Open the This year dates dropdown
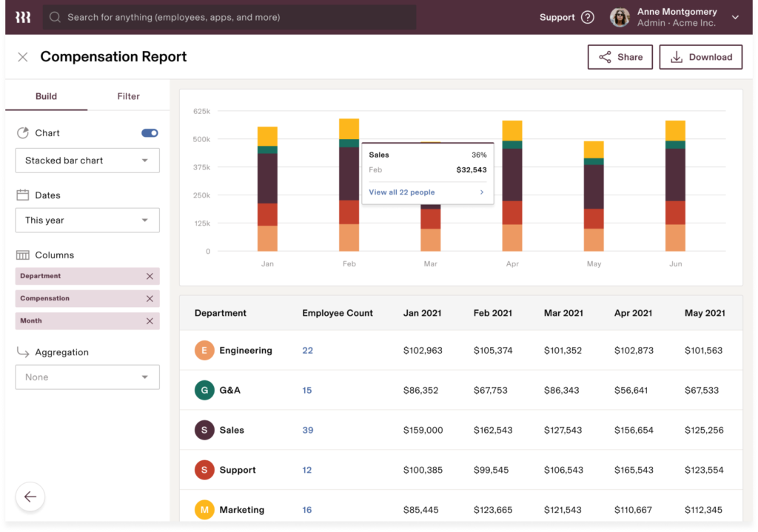The height and width of the screenshot is (532, 758). (x=87, y=220)
